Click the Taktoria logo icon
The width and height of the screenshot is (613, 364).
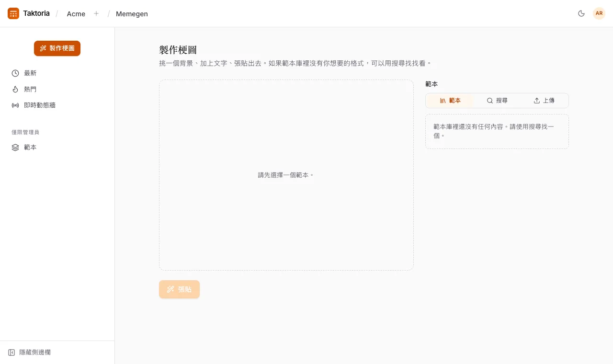click(13, 13)
